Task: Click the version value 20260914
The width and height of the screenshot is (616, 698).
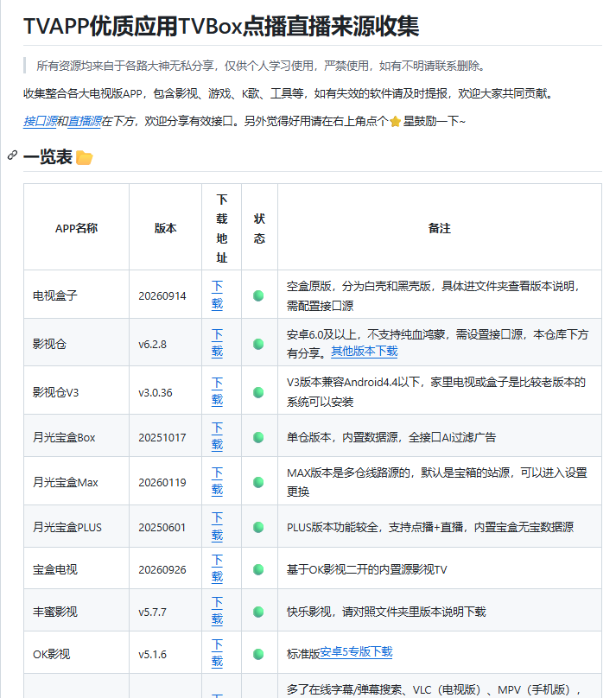Action: [x=162, y=296]
